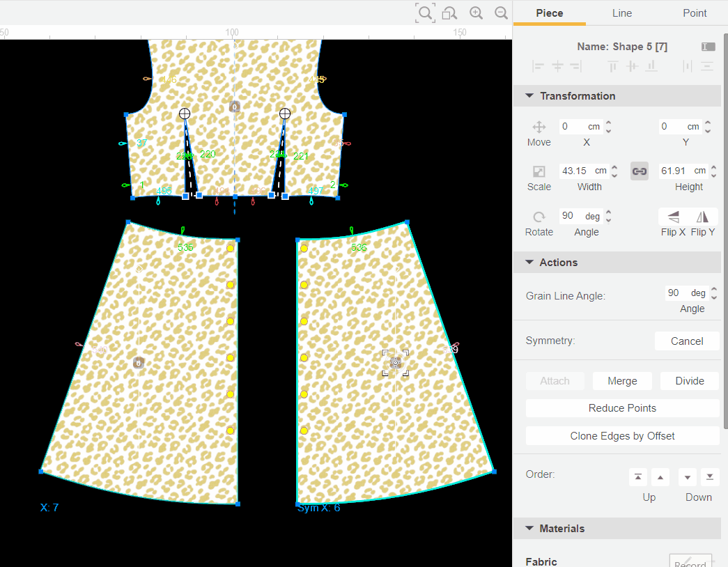The width and height of the screenshot is (728, 567).
Task: Click the zoom-to-fit magnifier icon
Action: [x=425, y=13]
